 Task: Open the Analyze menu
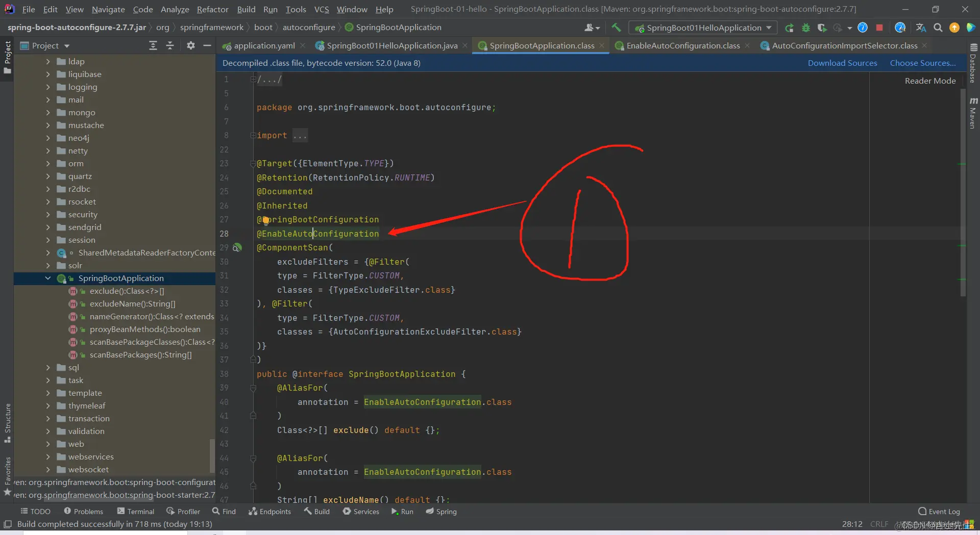click(x=175, y=9)
